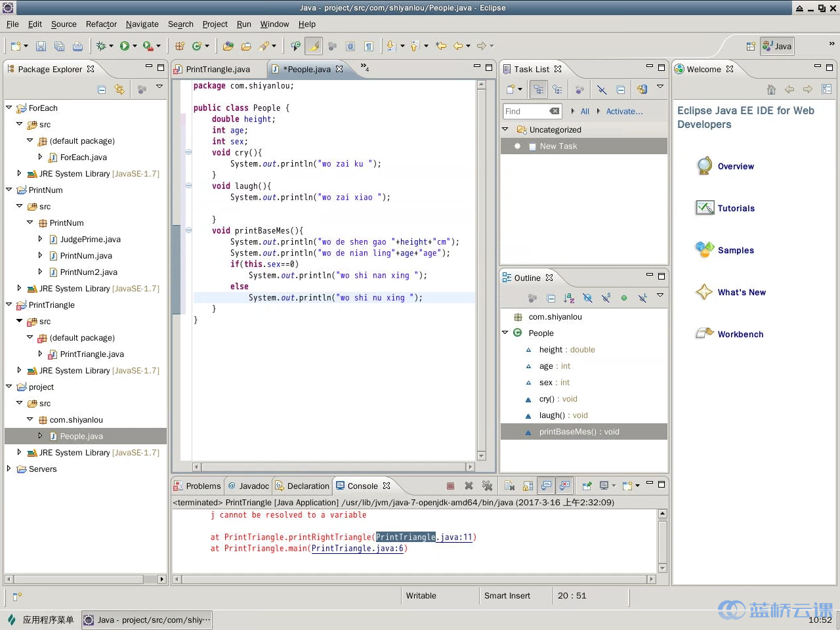
Task: Switch to the PrintTriangle.java editor tab
Action: pos(212,69)
